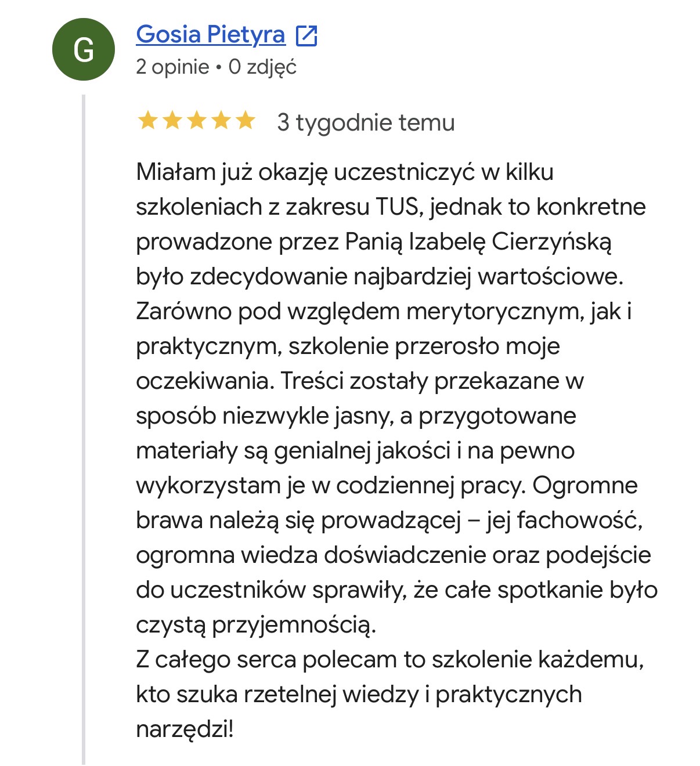This screenshot has width=700, height=766.
Task: Click the first gold rating star
Action: click(147, 121)
